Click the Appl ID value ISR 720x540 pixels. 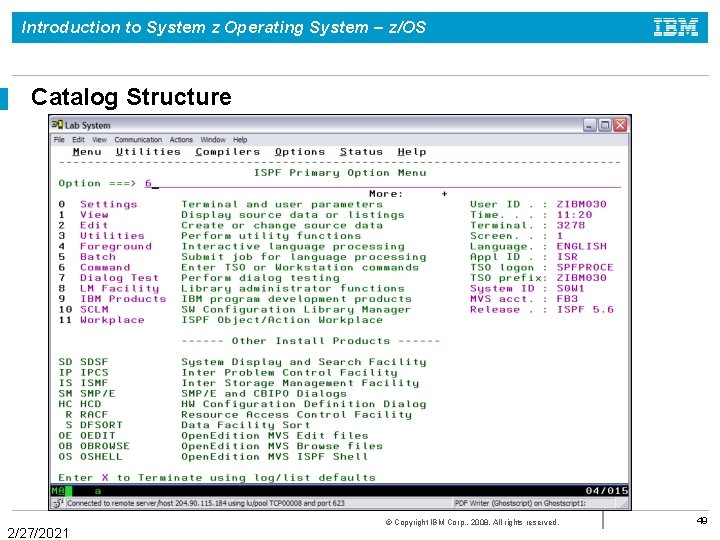coord(567,257)
